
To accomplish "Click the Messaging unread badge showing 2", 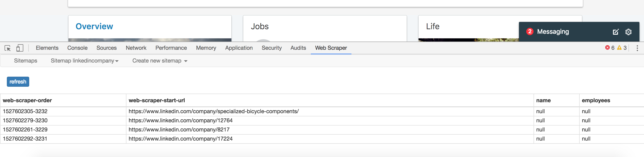I will (x=530, y=31).
